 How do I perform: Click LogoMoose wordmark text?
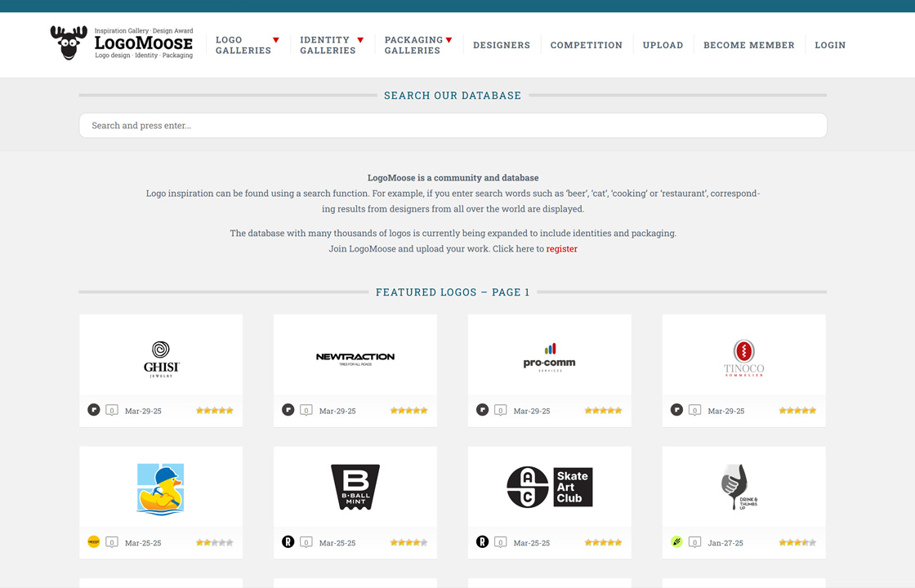[144, 42]
